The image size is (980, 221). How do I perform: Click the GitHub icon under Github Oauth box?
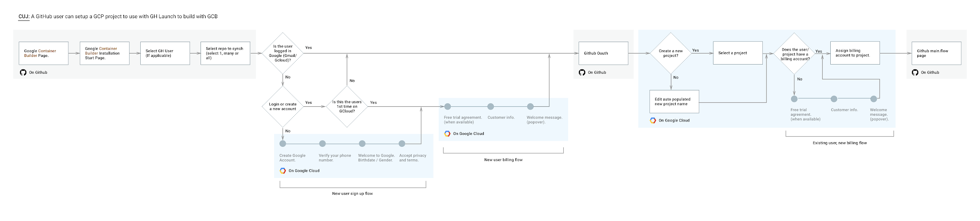582,73
